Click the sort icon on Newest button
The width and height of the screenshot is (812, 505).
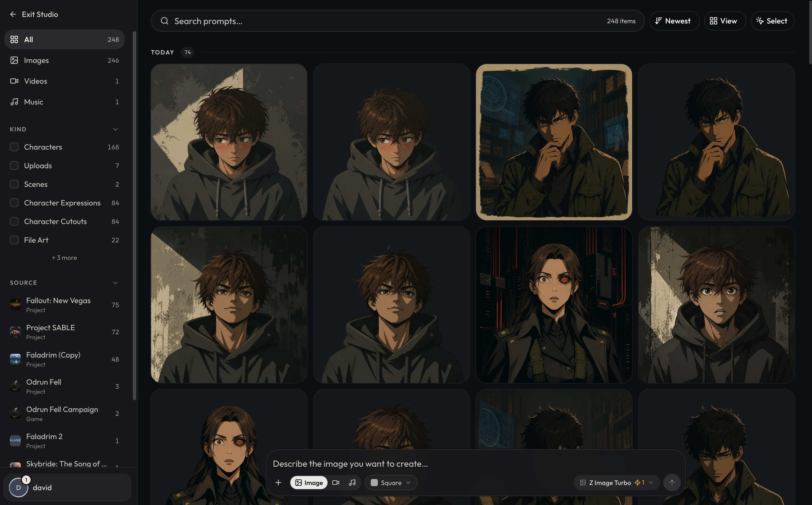(x=658, y=21)
